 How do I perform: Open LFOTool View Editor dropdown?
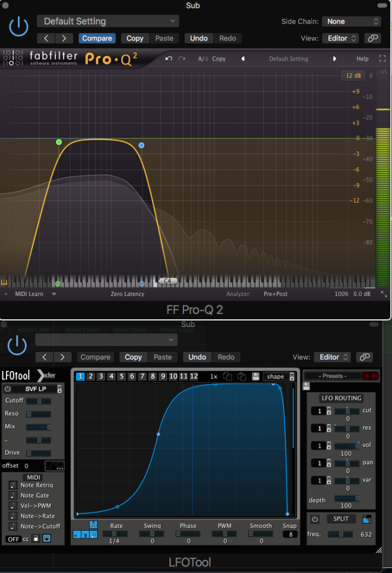tap(332, 357)
